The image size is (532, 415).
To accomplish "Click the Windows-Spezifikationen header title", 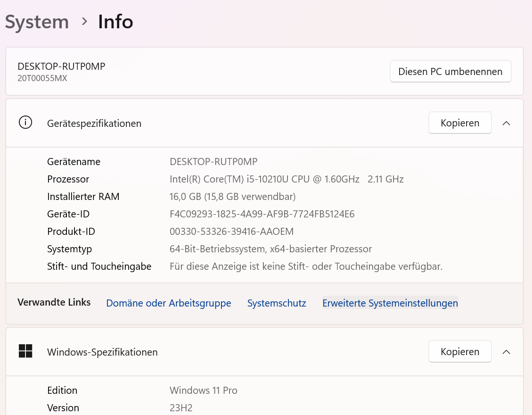I will [102, 352].
